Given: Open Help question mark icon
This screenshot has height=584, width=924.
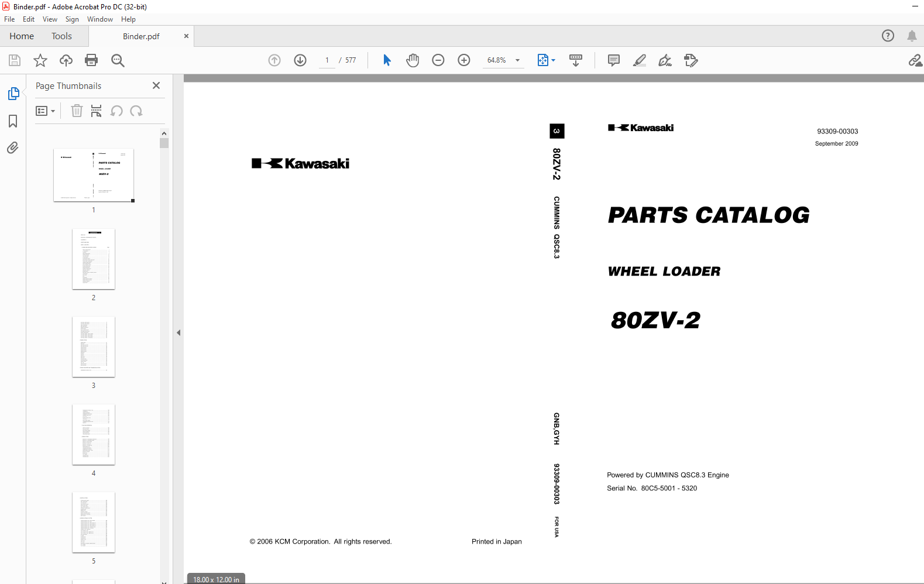Looking at the screenshot, I should pyautogui.click(x=888, y=36).
